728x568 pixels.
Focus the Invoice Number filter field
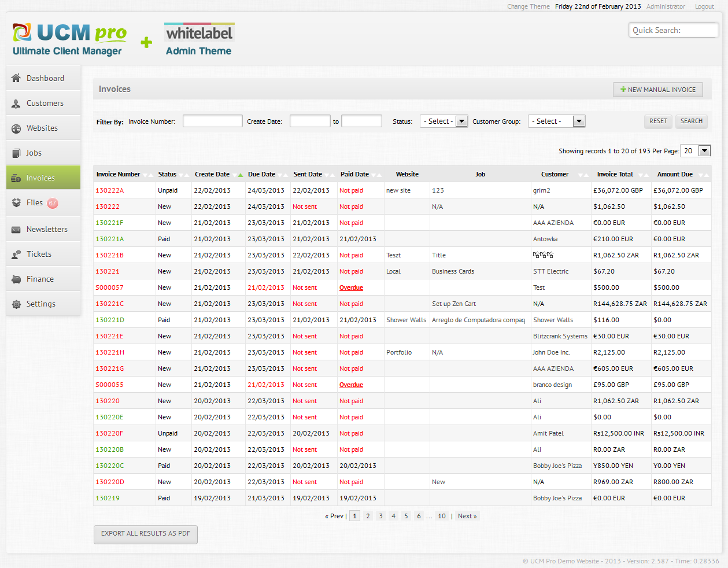[x=212, y=121]
